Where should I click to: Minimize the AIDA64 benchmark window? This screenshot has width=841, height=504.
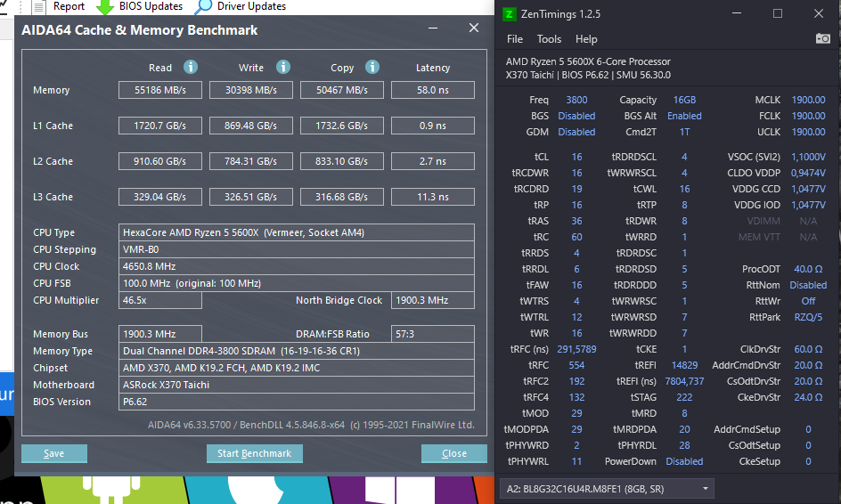pyautogui.click(x=433, y=28)
